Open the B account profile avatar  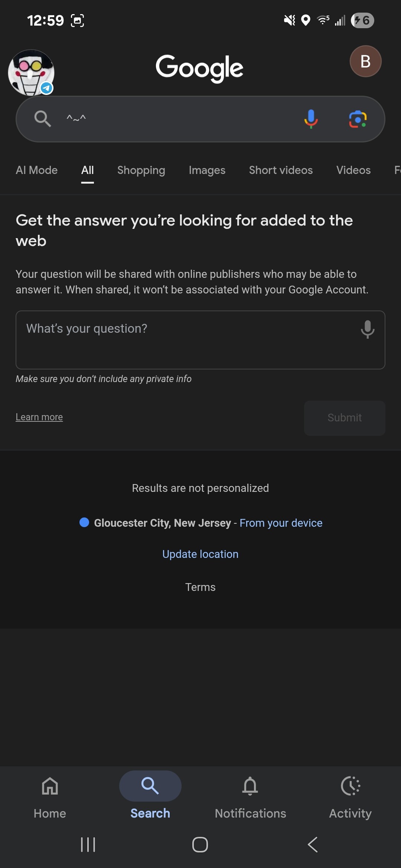tap(365, 61)
